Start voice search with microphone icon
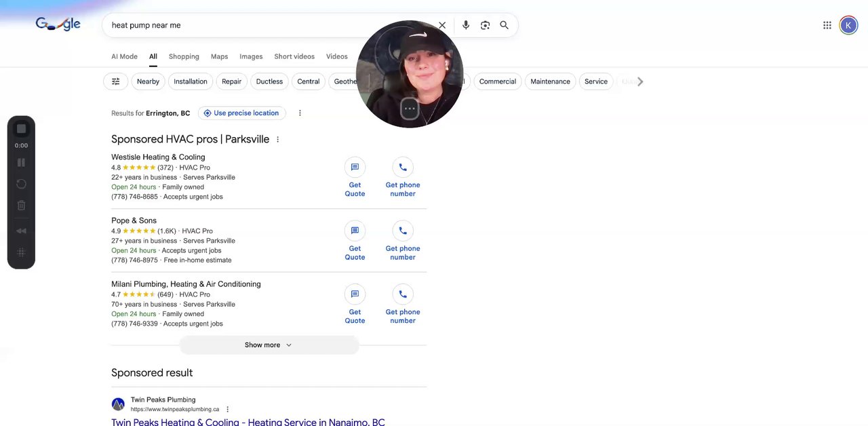868x426 pixels. click(x=466, y=25)
